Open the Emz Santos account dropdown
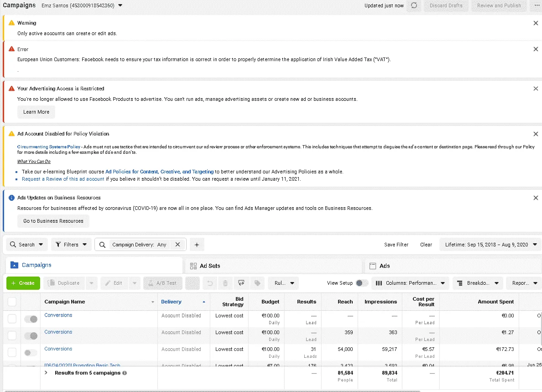 [82, 5]
